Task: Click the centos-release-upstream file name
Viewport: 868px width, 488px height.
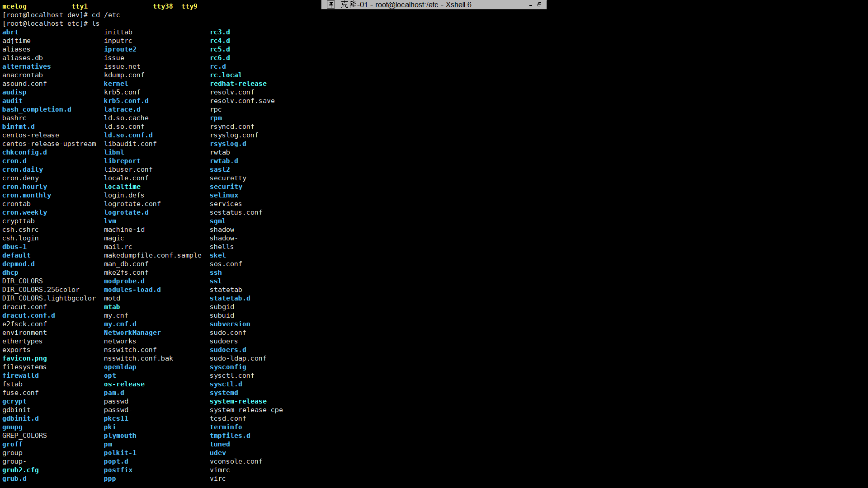Action: click(49, 144)
